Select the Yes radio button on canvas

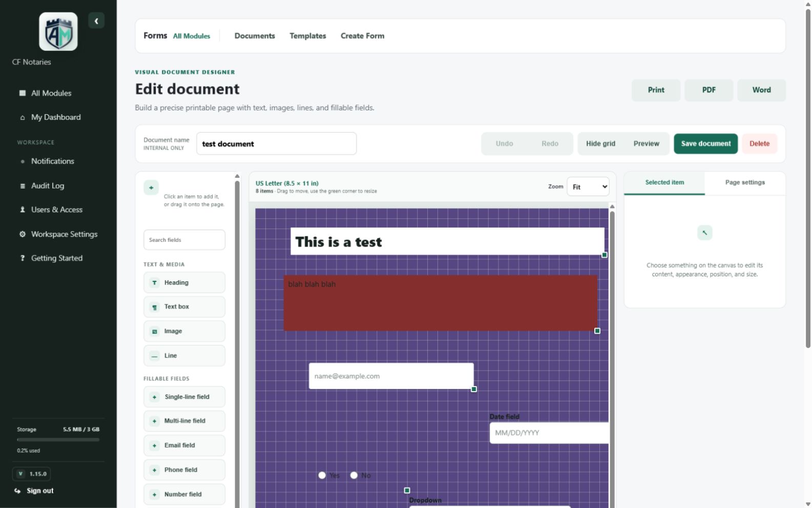point(322,476)
